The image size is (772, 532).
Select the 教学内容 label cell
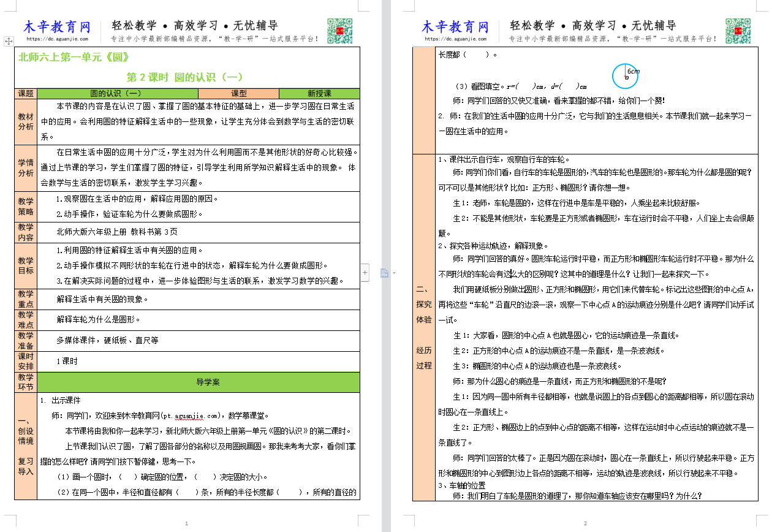[26, 232]
